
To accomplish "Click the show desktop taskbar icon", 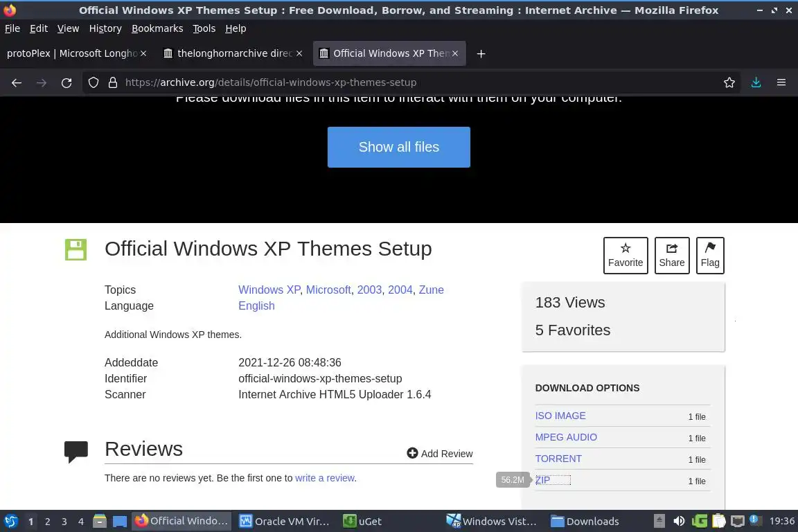I will coord(120,522).
